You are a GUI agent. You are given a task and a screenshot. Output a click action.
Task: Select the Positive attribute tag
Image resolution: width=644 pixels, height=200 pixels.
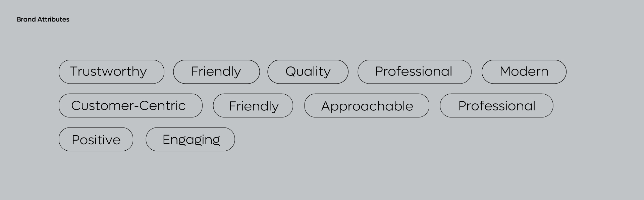(96, 139)
